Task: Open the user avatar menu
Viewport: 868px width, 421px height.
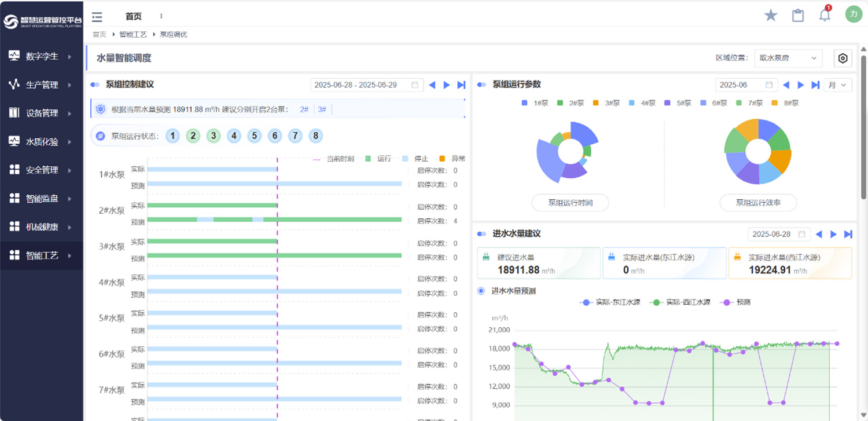Action: 854,14
